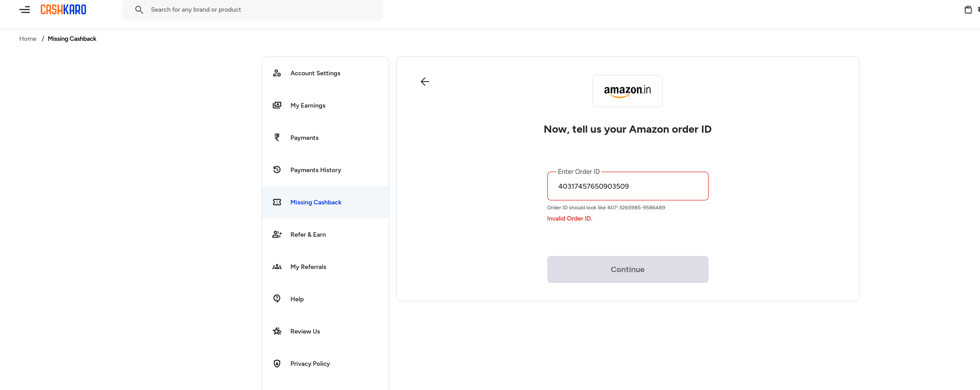Click the Review Us star icon
The image size is (980, 390).
coord(277,331)
